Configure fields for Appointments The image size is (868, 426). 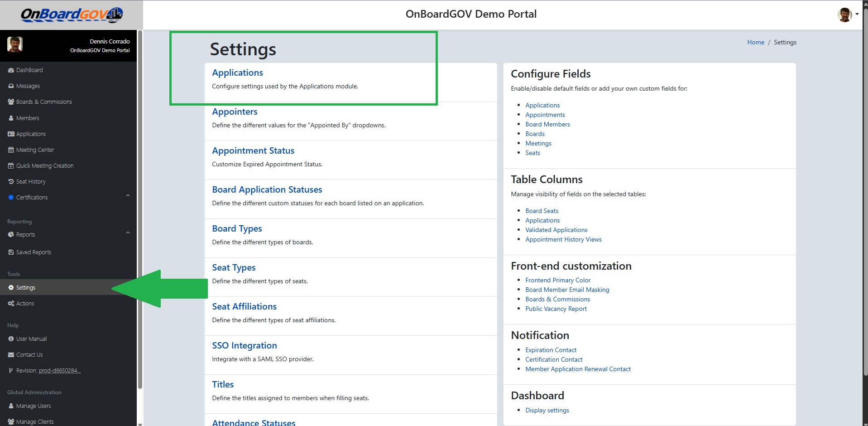tap(545, 115)
